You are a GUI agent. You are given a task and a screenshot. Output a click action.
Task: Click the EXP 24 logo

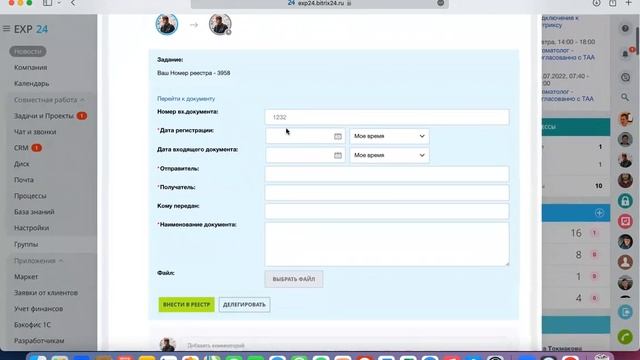click(31, 29)
